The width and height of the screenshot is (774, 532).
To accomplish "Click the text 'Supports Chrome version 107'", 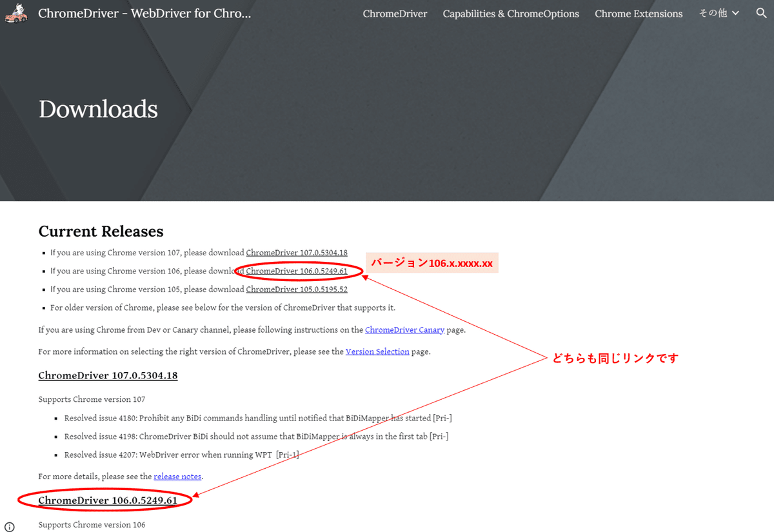I will coord(92,399).
